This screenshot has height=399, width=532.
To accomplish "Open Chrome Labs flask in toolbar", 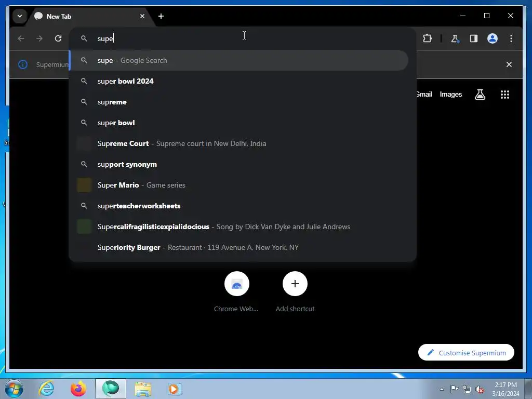I will pyautogui.click(x=455, y=38).
